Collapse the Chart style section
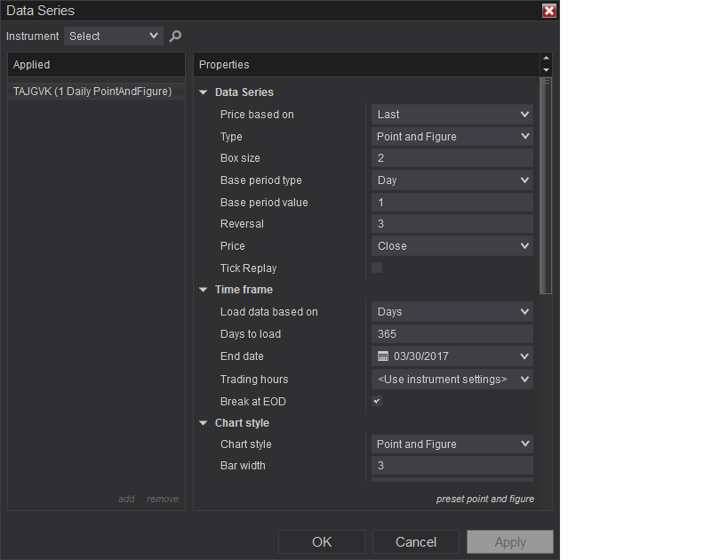The height and width of the screenshot is (560, 728). (x=203, y=423)
